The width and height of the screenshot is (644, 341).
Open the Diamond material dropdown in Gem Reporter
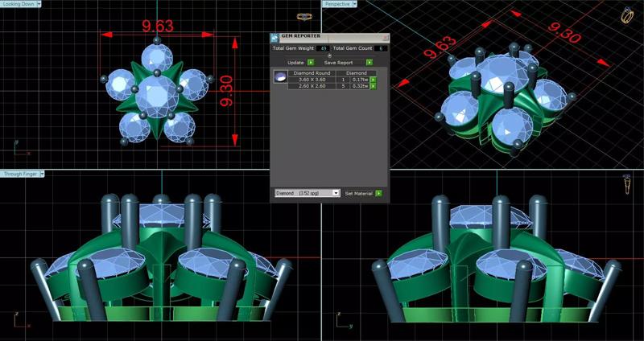point(308,193)
